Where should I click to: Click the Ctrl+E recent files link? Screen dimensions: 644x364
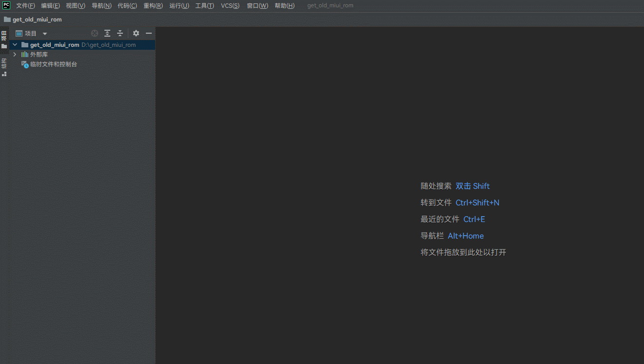pyautogui.click(x=474, y=219)
